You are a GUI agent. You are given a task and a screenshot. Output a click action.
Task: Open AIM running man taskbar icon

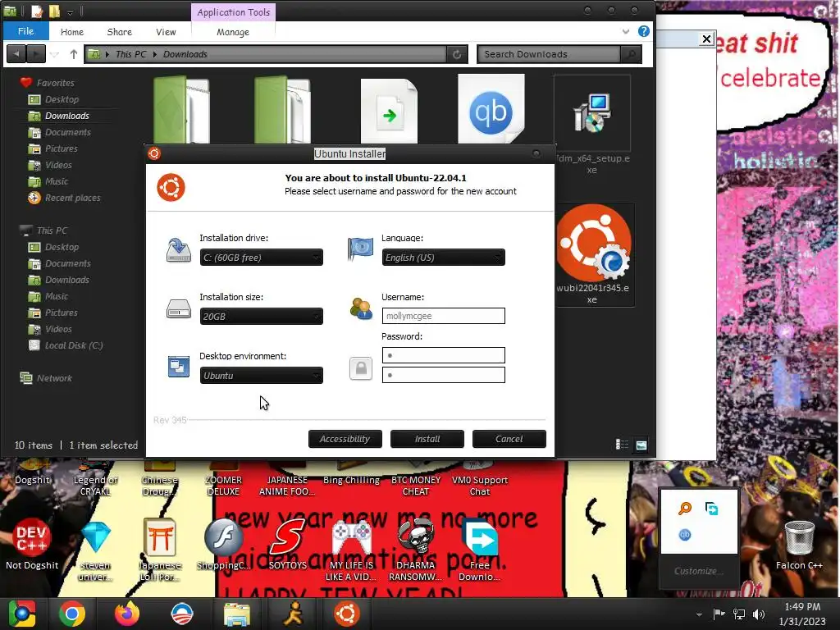pyautogui.click(x=293, y=614)
